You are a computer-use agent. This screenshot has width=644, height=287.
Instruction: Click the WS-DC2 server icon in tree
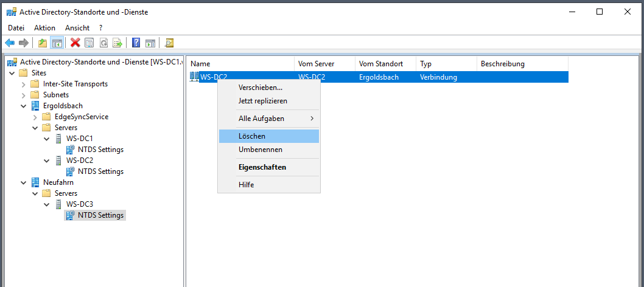click(58, 161)
